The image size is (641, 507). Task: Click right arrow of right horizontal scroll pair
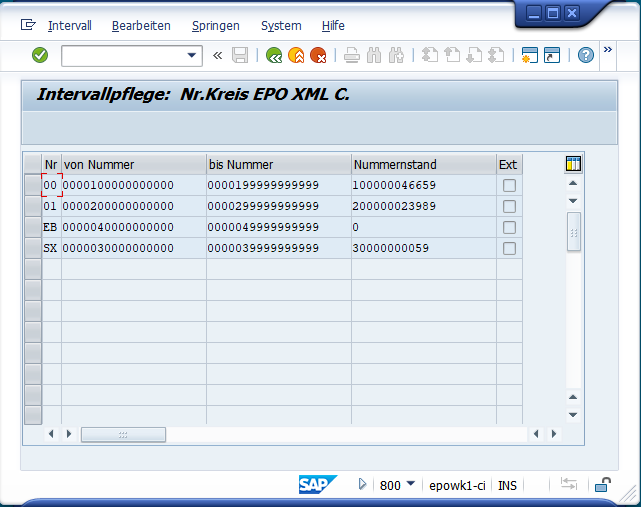(x=554, y=434)
